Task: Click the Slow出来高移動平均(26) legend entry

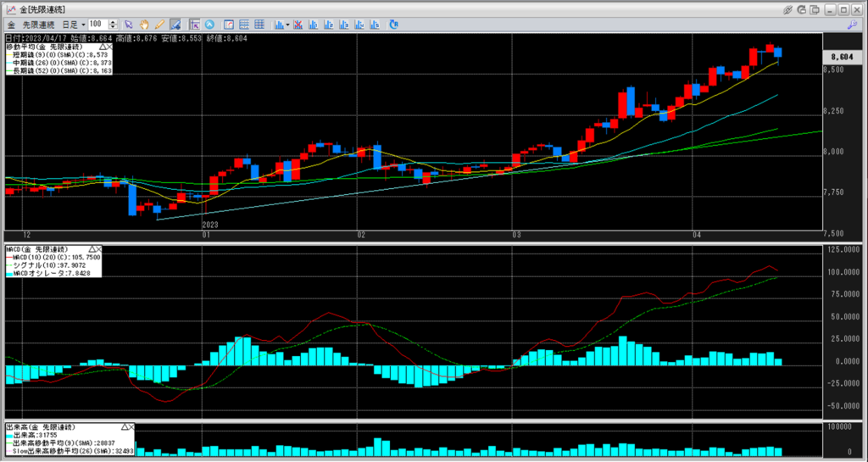Action: pyautogui.click(x=70, y=451)
